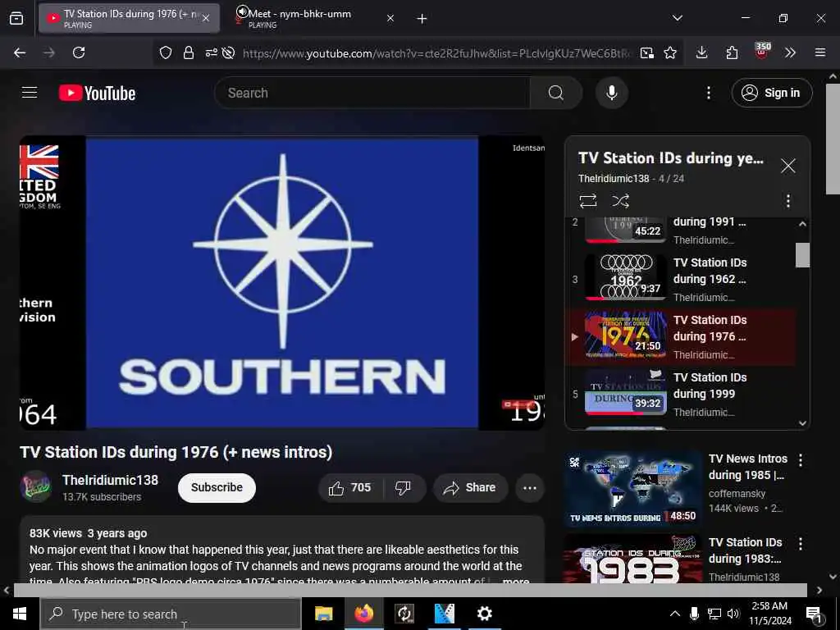This screenshot has width=840, height=630.
Task: Open extensions puzzle icon
Action: click(x=732, y=52)
